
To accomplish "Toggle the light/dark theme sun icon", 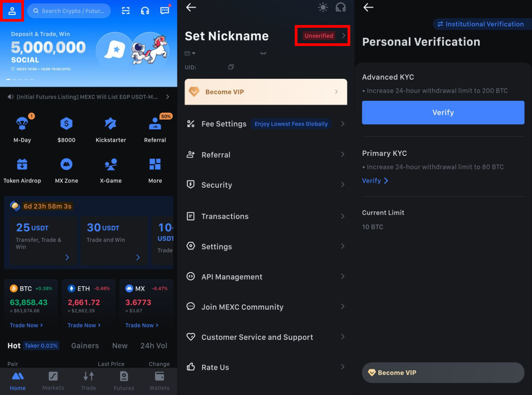I will [323, 7].
